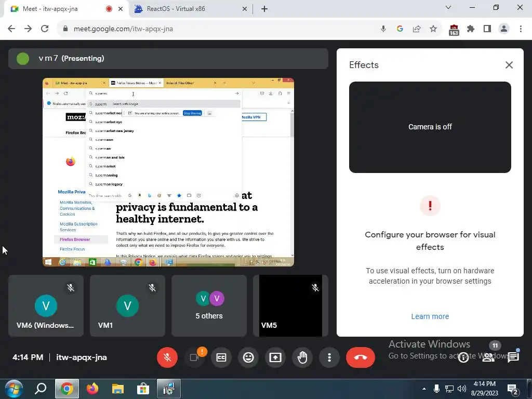Leave the call with red hangup button

coord(361,357)
